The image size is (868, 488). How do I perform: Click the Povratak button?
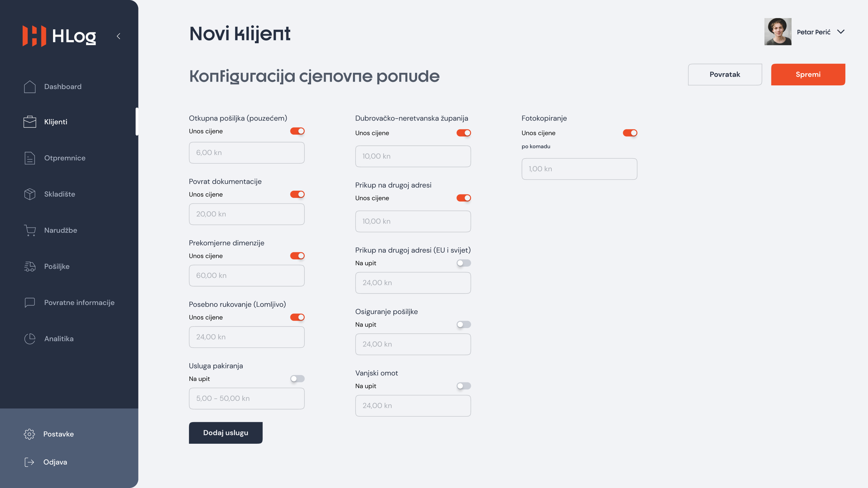click(x=725, y=74)
